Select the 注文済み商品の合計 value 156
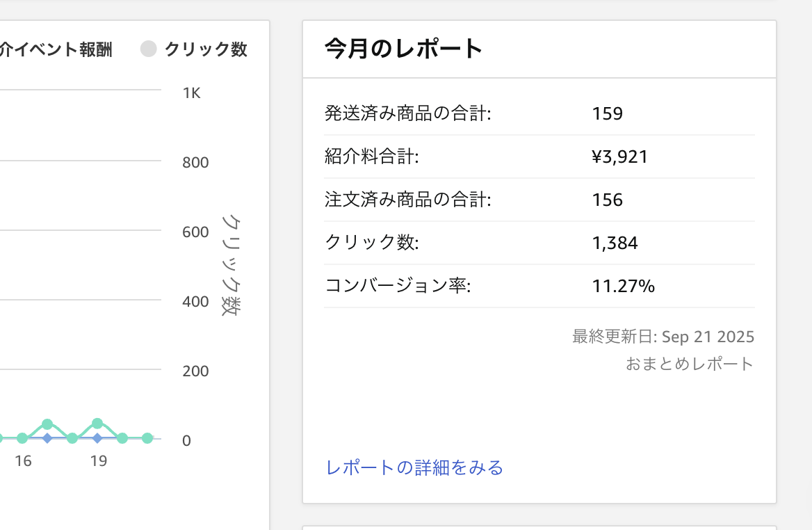 [608, 200]
